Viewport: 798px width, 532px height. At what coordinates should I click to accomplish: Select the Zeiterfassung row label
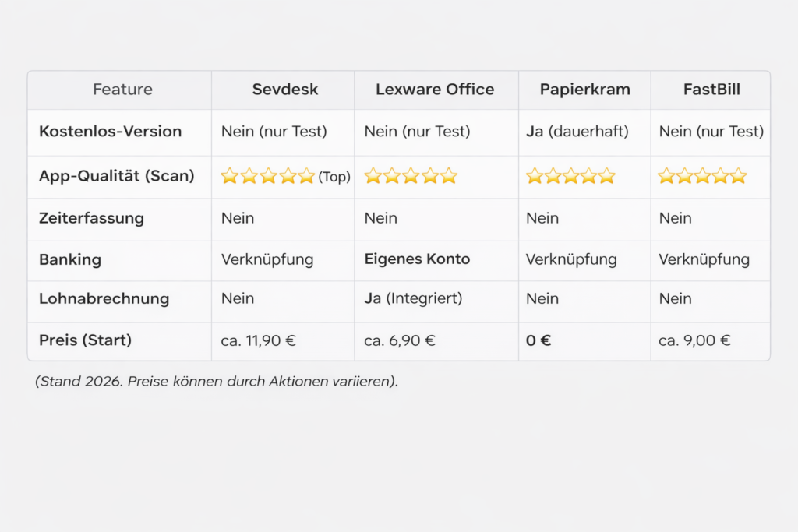(91, 218)
